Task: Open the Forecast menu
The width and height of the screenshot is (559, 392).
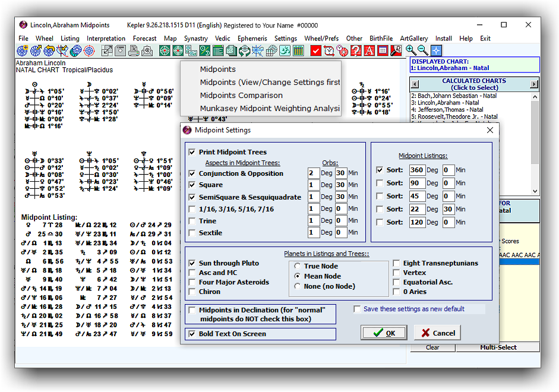Action: tap(144, 39)
